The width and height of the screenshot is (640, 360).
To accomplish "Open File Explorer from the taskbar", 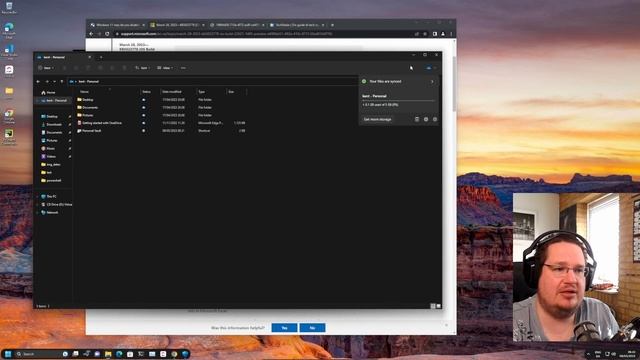I will tap(108, 354).
